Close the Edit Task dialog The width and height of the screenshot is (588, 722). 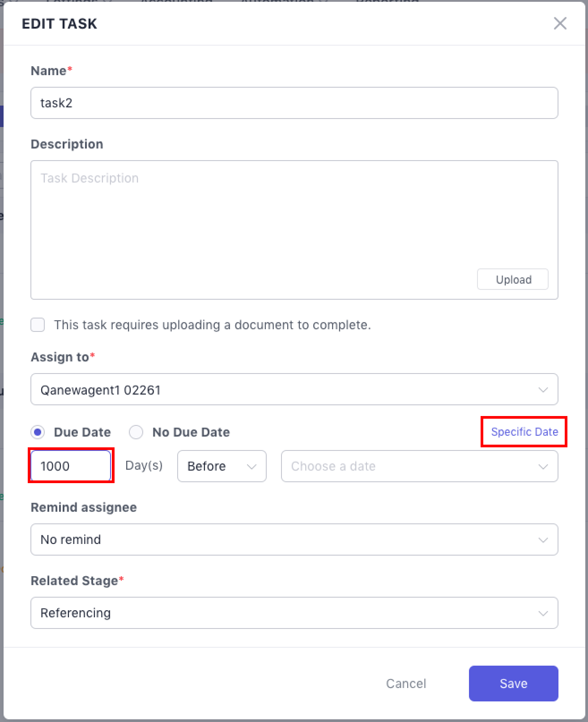tap(560, 23)
